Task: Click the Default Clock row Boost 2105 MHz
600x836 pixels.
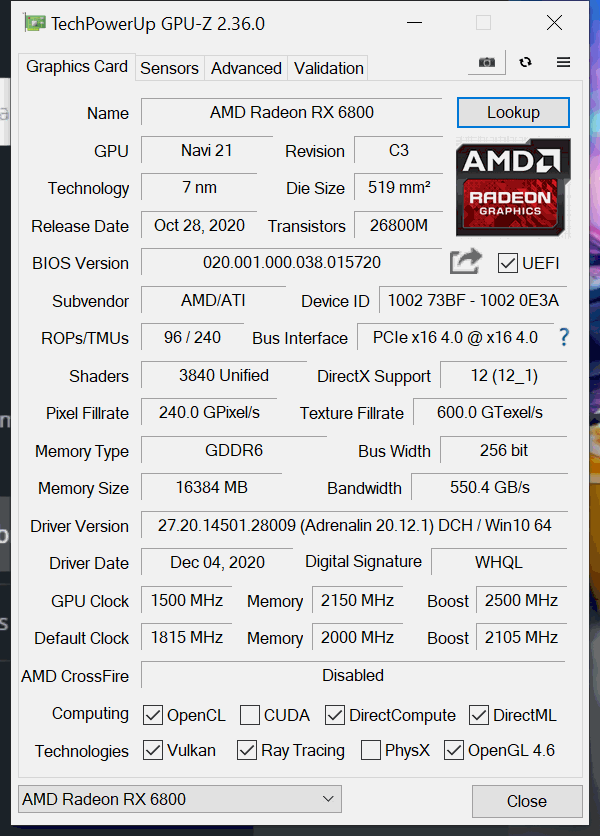Action: point(522,637)
